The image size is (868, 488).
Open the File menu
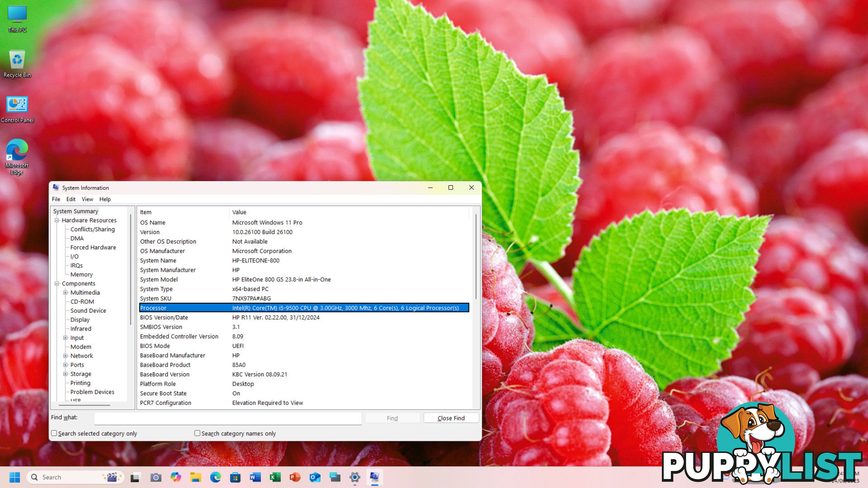click(x=56, y=199)
